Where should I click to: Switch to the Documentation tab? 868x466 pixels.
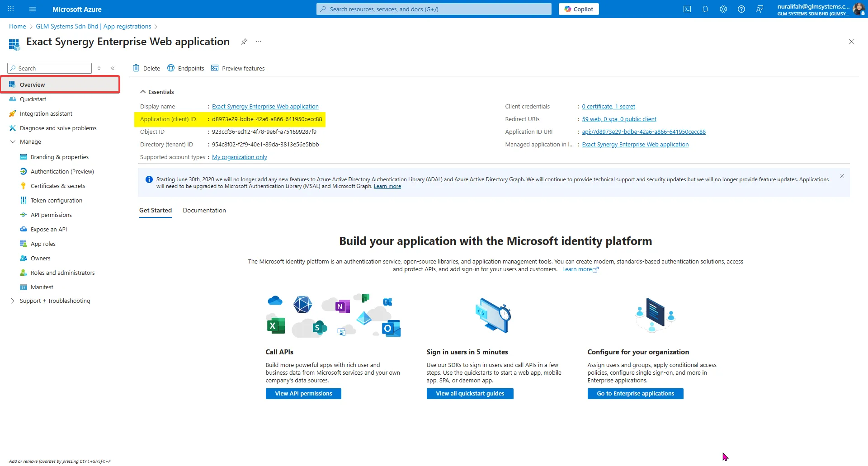point(204,210)
